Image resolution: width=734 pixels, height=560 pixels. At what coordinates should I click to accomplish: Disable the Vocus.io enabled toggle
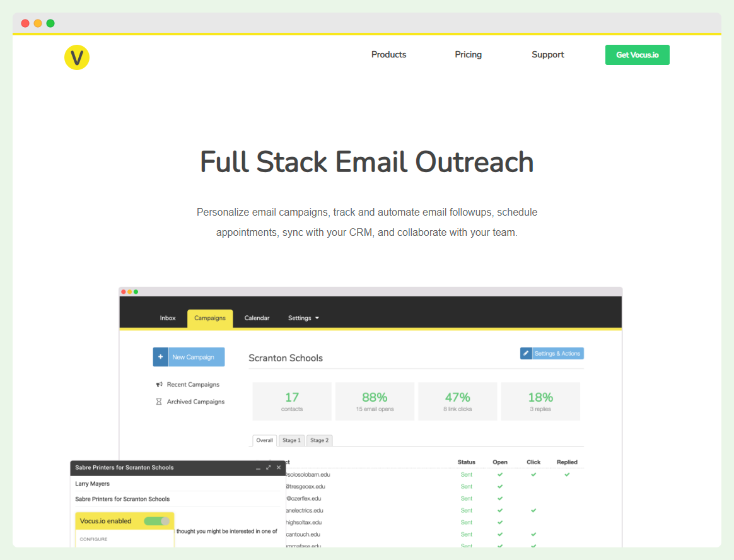click(158, 520)
